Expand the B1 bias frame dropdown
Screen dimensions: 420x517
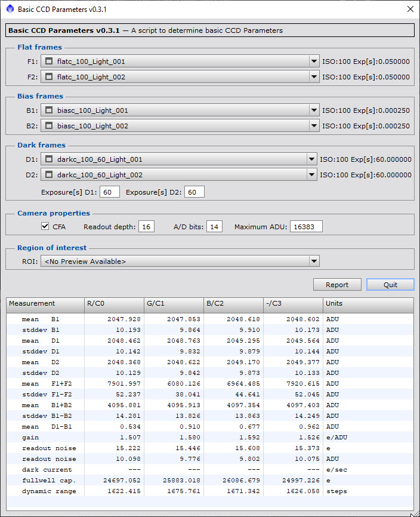[180, 110]
